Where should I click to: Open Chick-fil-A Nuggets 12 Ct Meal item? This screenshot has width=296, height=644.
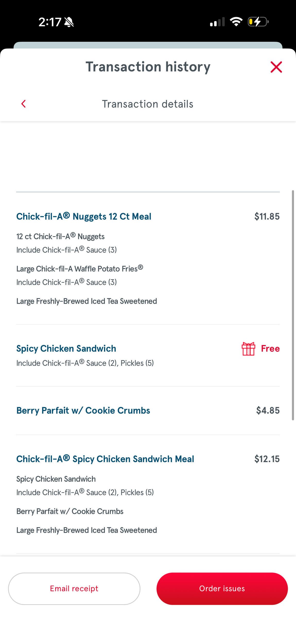pos(84,216)
